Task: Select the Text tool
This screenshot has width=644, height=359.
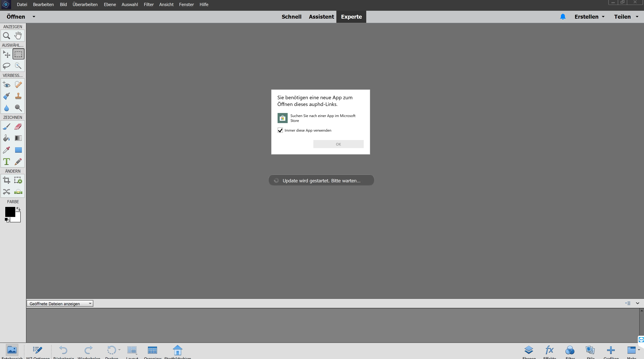Action: pyautogui.click(x=7, y=162)
